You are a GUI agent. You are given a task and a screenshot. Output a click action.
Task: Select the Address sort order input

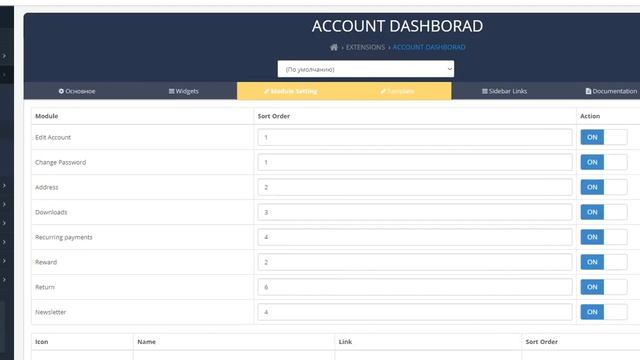tap(415, 187)
